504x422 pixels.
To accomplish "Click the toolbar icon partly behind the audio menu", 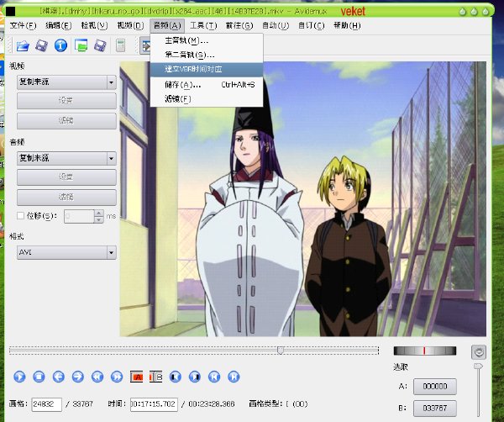I will [x=145, y=45].
